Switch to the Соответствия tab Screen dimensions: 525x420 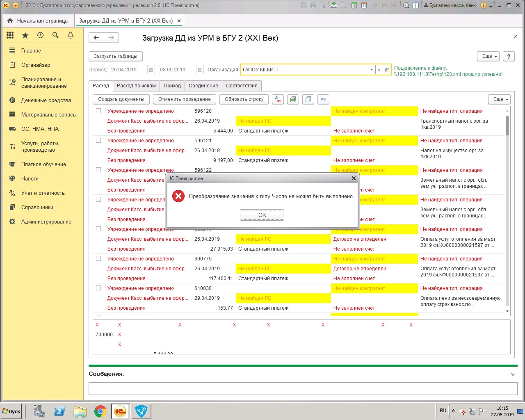242,86
